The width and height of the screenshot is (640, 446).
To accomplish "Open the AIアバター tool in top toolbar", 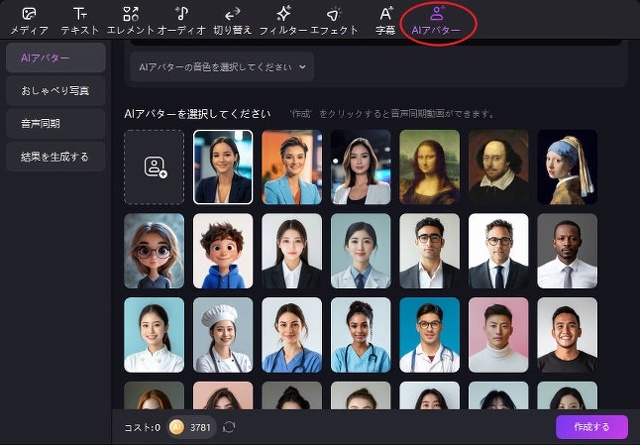I will 436,21.
